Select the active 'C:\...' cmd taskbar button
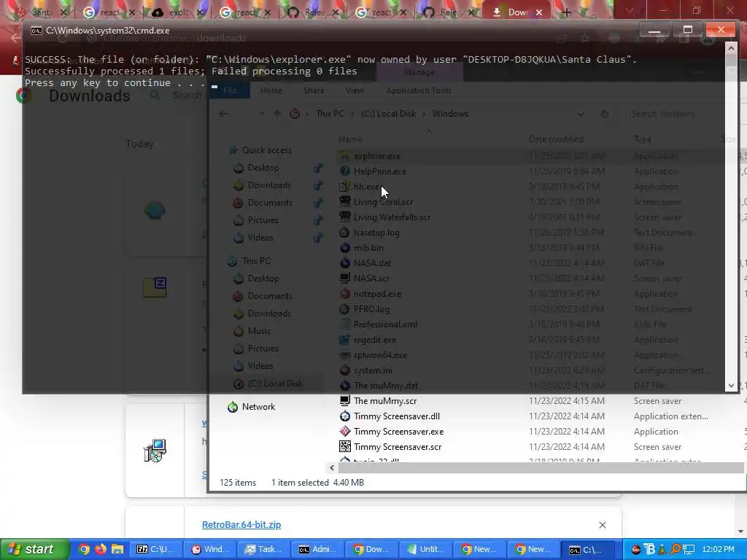747x560 pixels. tap(587, 550)
